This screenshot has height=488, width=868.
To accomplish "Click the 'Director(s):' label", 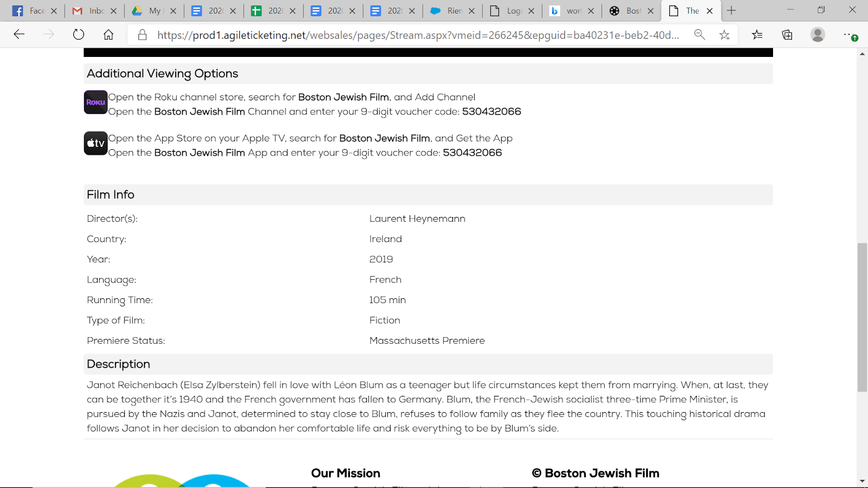I will point(112,219).
